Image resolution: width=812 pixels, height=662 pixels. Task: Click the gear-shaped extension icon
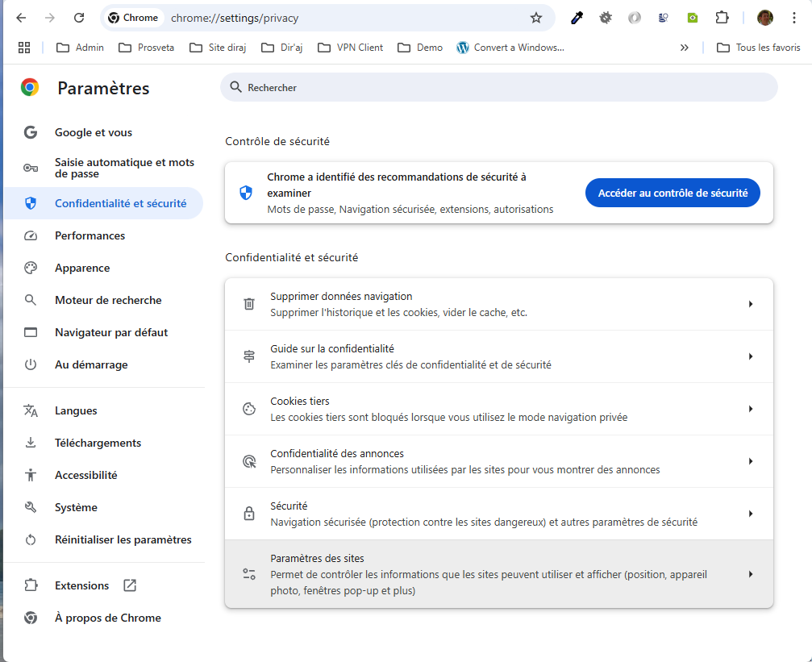(606, 18)
